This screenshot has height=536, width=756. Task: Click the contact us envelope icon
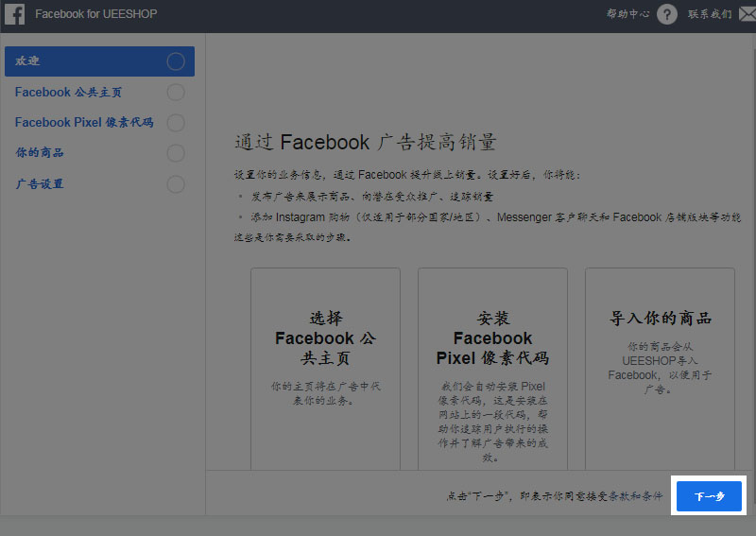[x=747, y=14]
